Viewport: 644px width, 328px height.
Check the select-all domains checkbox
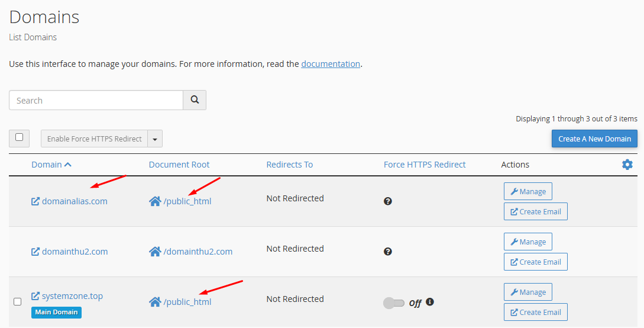(19, 137)
